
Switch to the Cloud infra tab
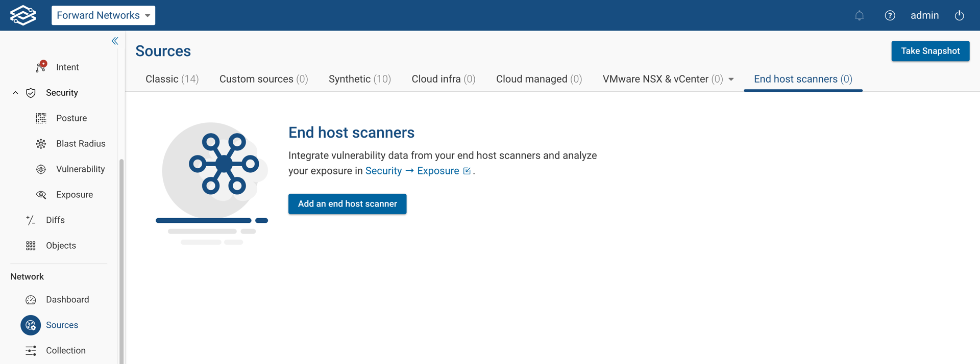tap(444, 79)
